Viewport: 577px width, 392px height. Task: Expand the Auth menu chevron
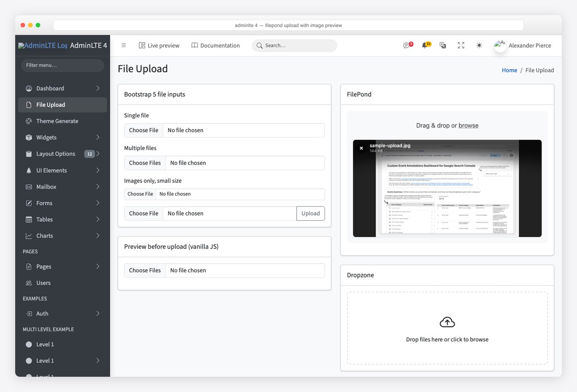(x=98, y=314)
